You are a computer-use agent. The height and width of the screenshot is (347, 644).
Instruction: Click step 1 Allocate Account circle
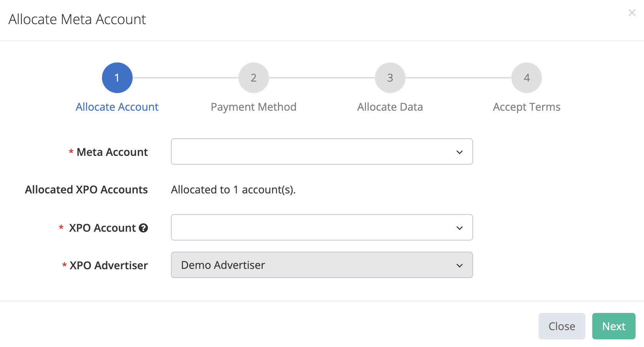point(117,77)
